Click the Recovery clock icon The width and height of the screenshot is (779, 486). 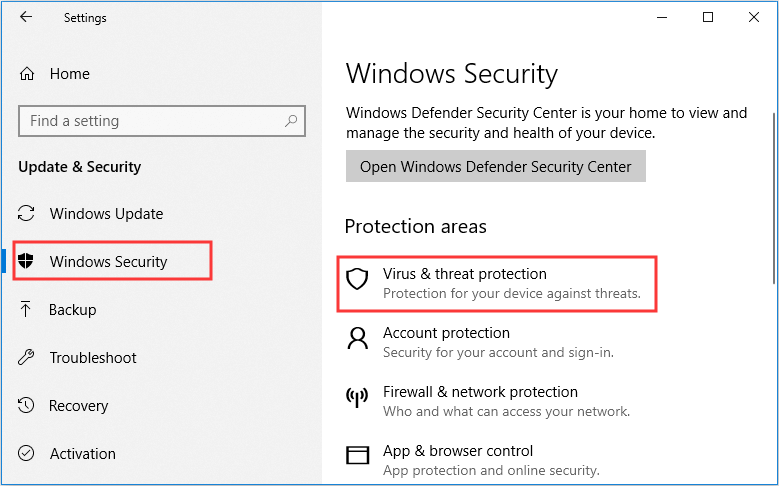26,405
